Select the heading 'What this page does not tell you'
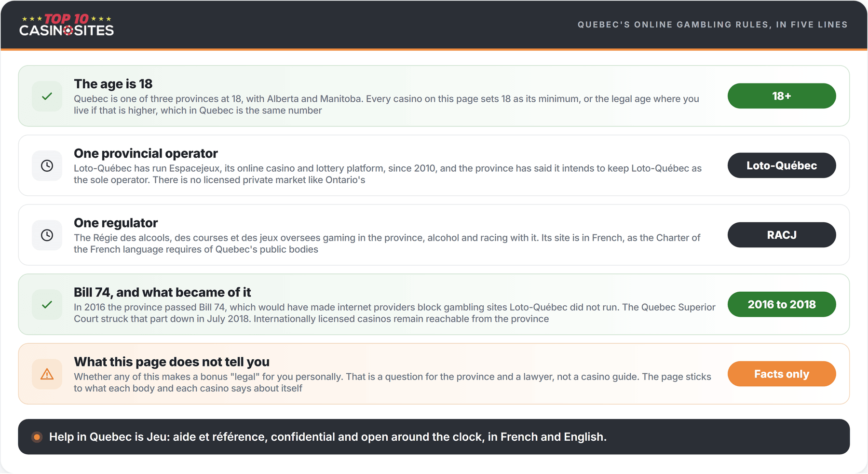This screenshot has height=474, width=868. click(172, 362)
